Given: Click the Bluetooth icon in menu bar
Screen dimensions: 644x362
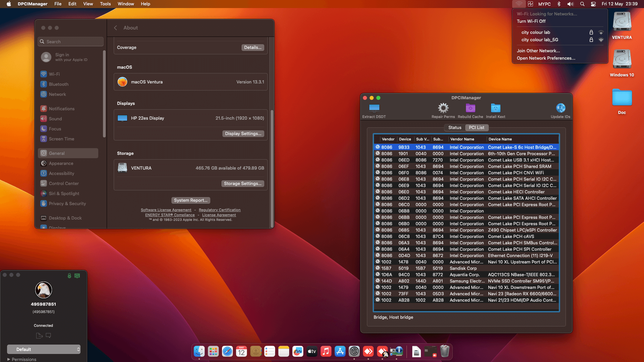Looking at the screenshot, I should click(x=559, y=4).
